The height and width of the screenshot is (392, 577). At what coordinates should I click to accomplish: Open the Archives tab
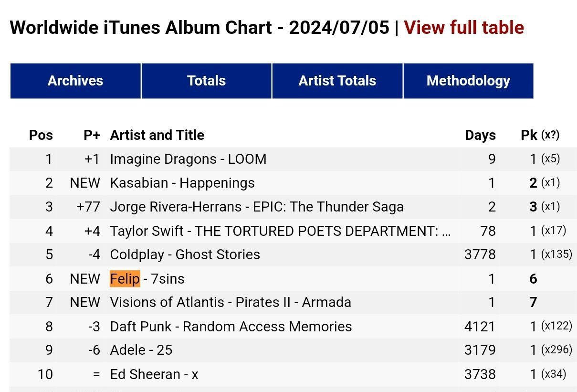(x=75, y=81)
